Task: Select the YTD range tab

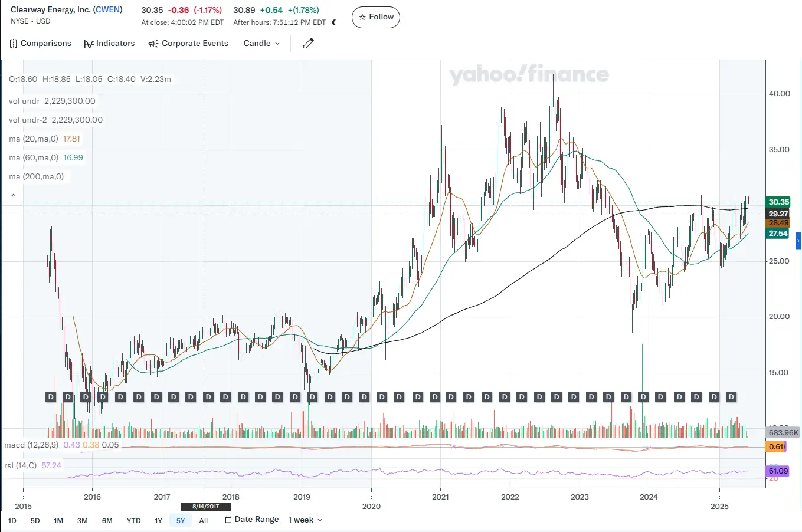Action: point(134,521)
